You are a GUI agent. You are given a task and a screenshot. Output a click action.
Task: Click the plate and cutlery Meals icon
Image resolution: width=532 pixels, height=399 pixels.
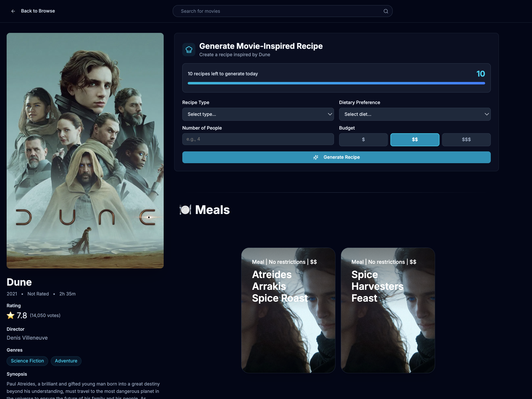185,210
